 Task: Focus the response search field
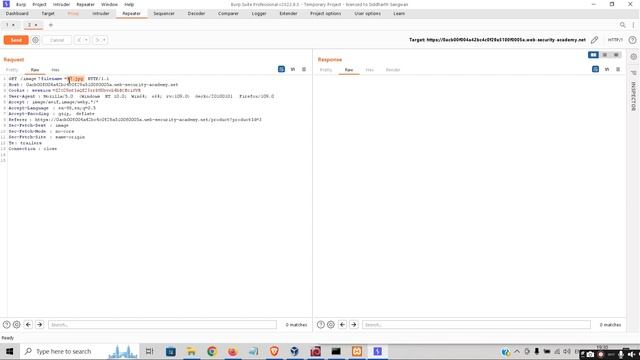coord(476,324)
